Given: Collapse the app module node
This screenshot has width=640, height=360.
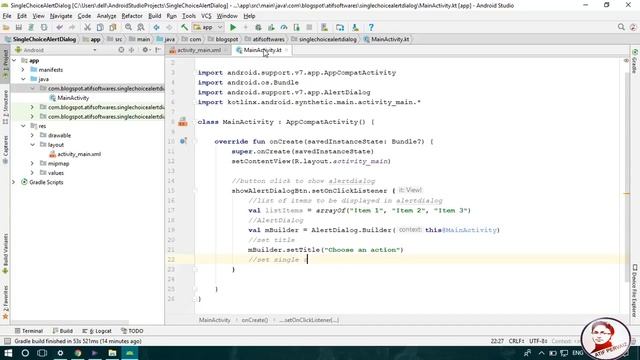Looking at the screenshot, I should tap(14, 60).
